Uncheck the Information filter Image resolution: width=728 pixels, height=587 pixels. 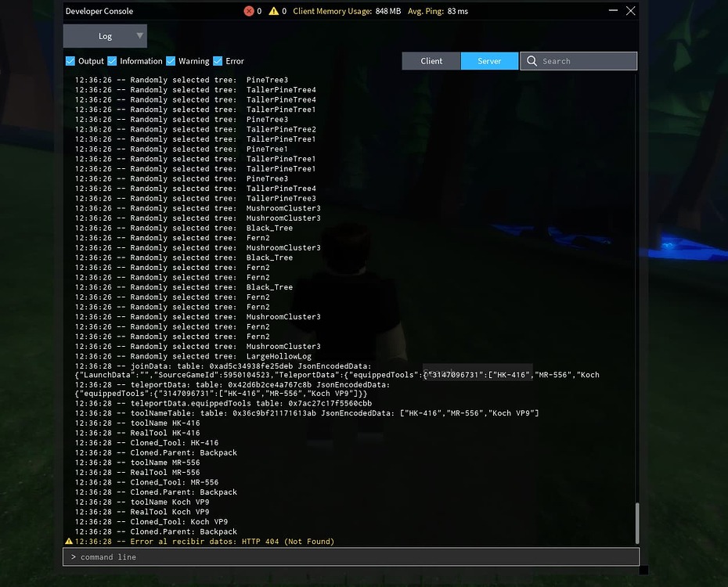[113, 60]
